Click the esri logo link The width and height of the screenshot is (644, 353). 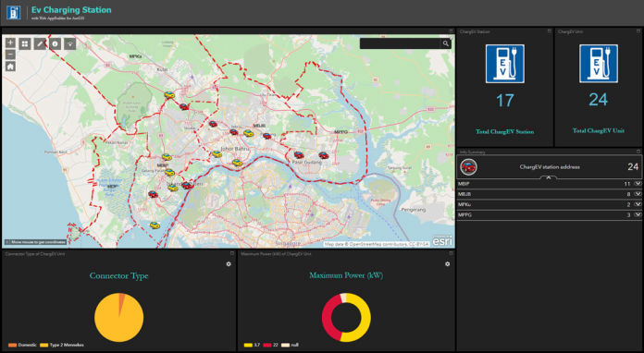pyautogui.click(x=442, y=241)
